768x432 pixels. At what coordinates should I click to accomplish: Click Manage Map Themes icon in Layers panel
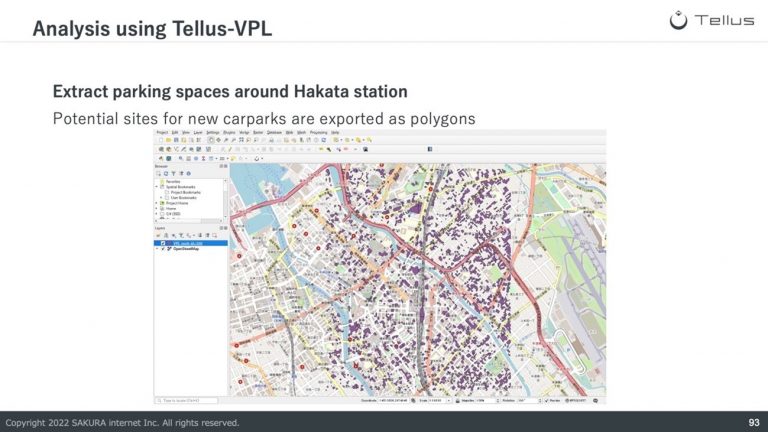coord(173,236)
